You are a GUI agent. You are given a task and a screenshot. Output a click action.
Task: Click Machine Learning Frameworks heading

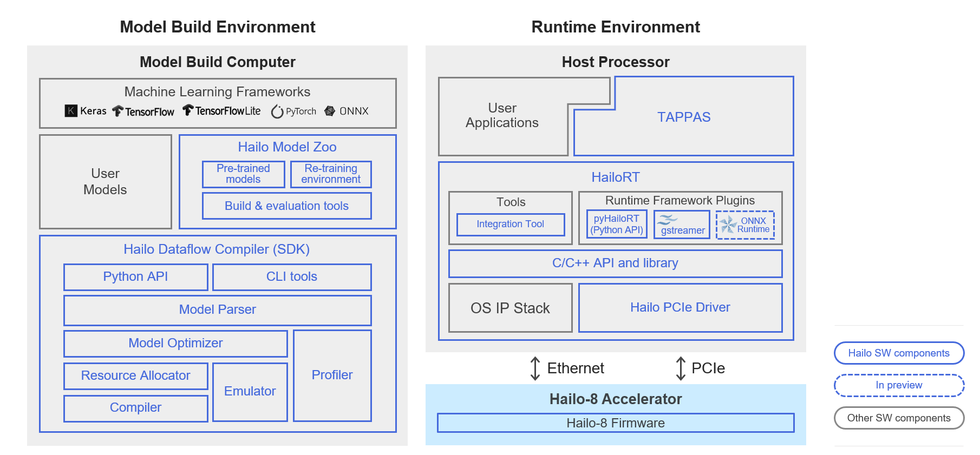[218, 92]
